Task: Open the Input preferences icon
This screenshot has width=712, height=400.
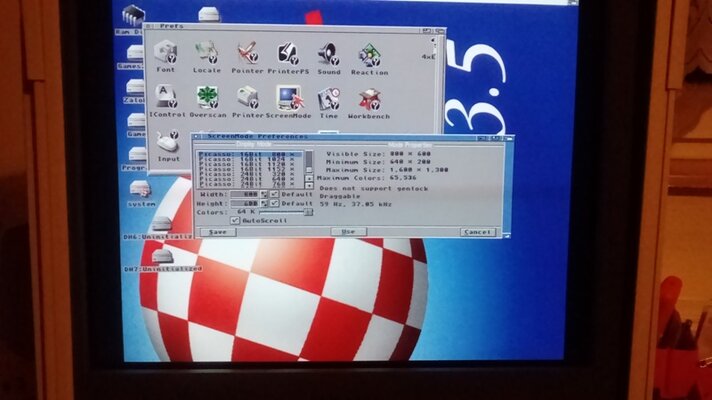Action: pos(168,143)
